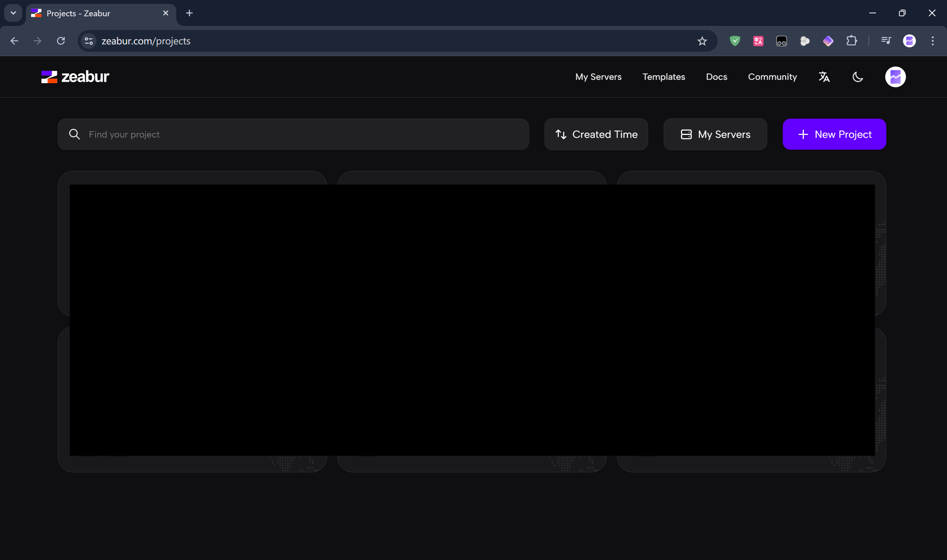Click the My Servers card toggle button
The image size is (947, 560).
(x=715, y=134)
